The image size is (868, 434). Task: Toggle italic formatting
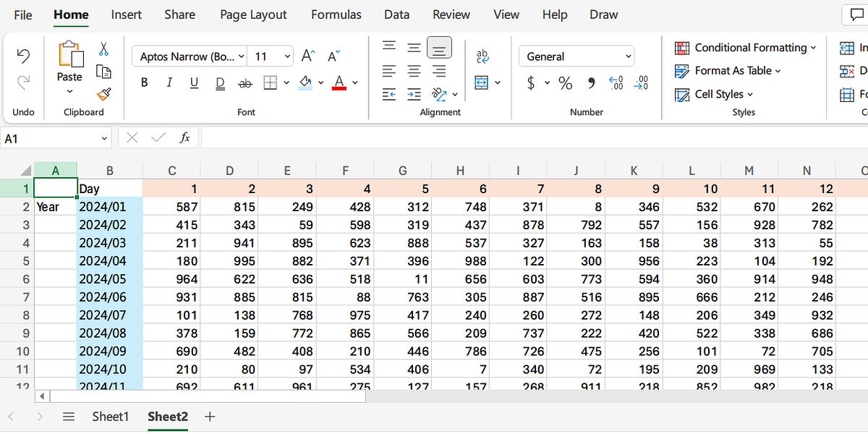coord(169,82)
